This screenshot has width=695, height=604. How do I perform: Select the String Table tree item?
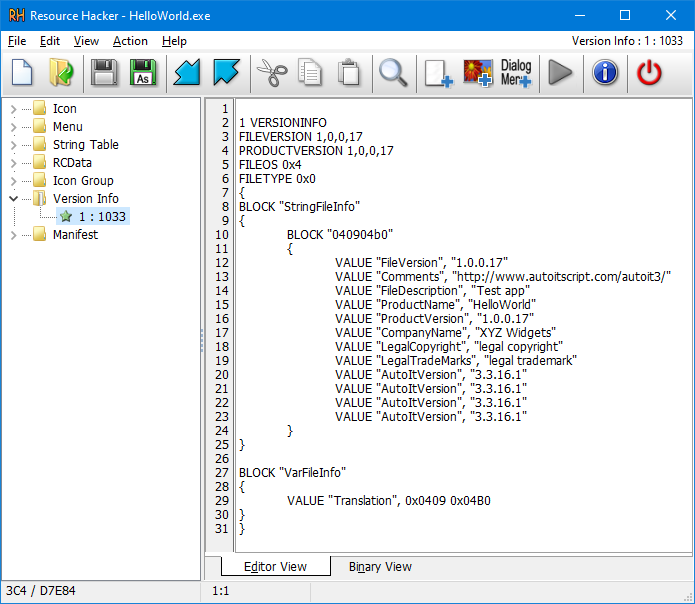[86, 144]
